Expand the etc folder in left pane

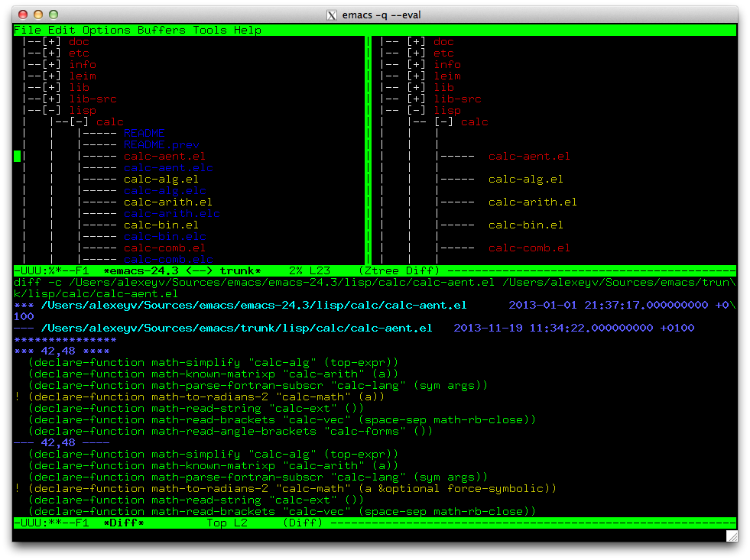[x=52, y=53]
